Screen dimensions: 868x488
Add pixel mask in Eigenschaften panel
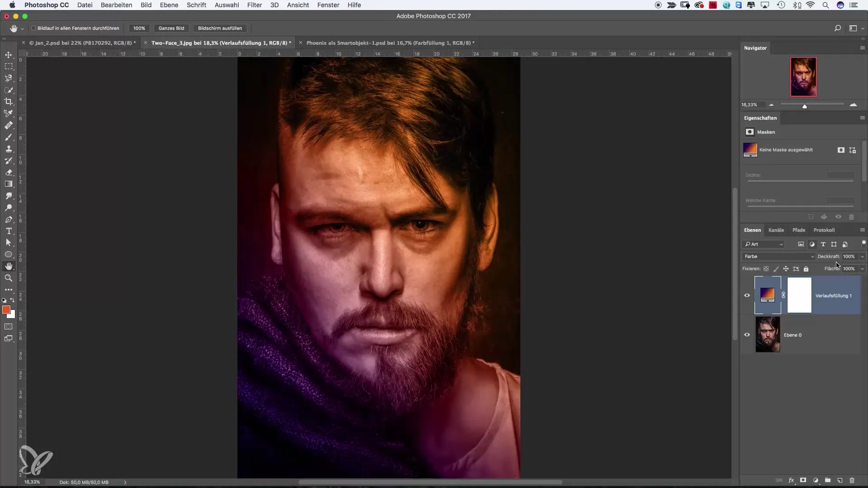(841, 150)
